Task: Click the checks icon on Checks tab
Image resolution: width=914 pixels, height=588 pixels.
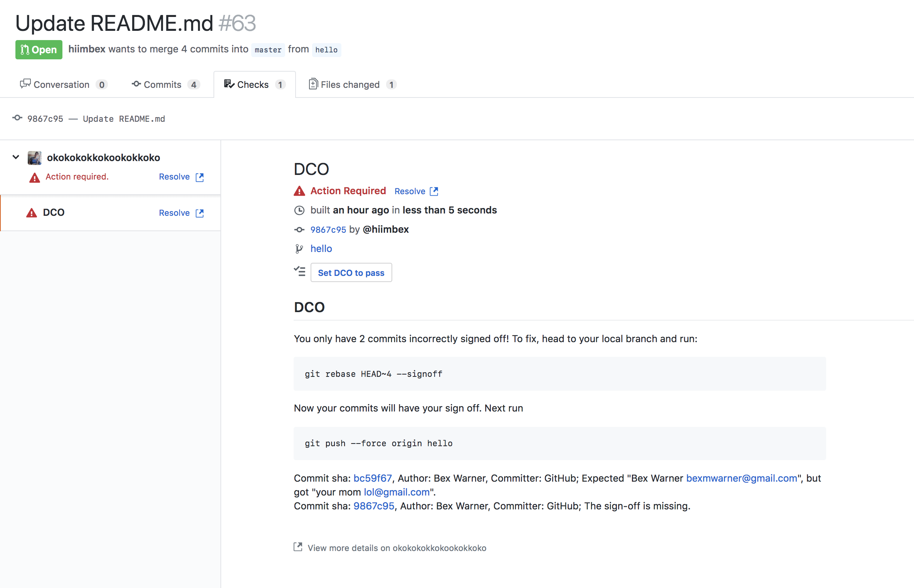Action: [x=228, y=84]
